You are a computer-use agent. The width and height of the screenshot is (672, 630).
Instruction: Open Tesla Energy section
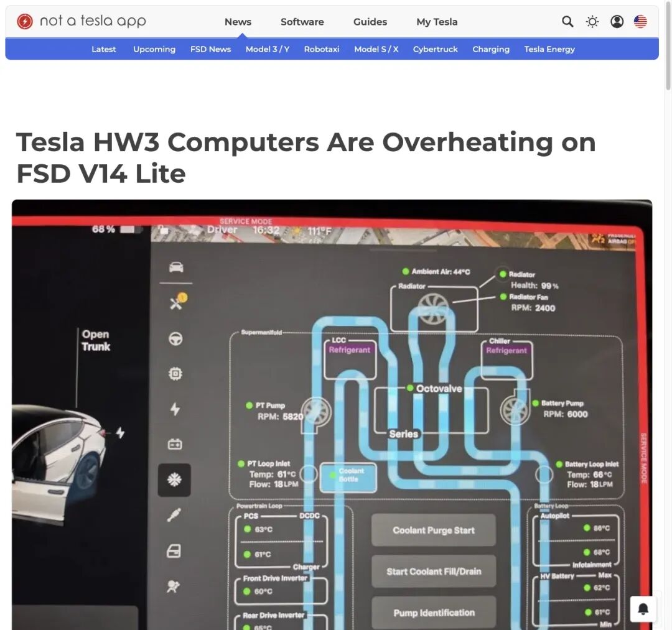point(549,49)
